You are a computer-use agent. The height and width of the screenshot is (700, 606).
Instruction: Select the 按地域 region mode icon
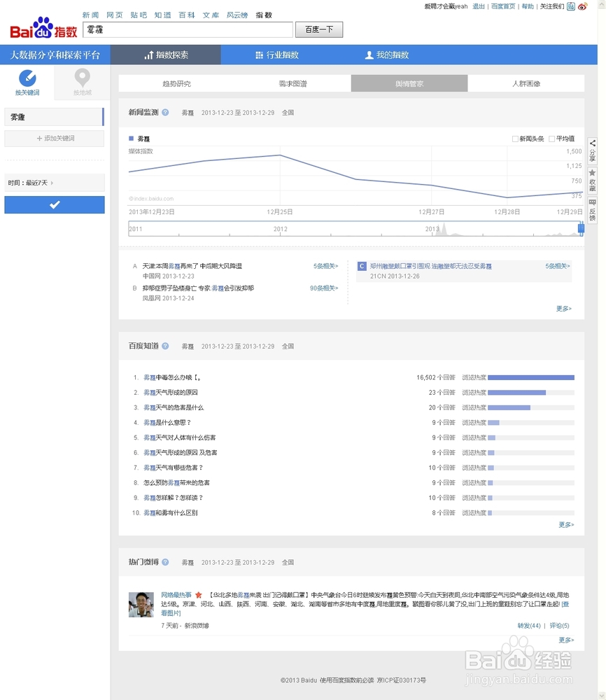tap(82, 78)
